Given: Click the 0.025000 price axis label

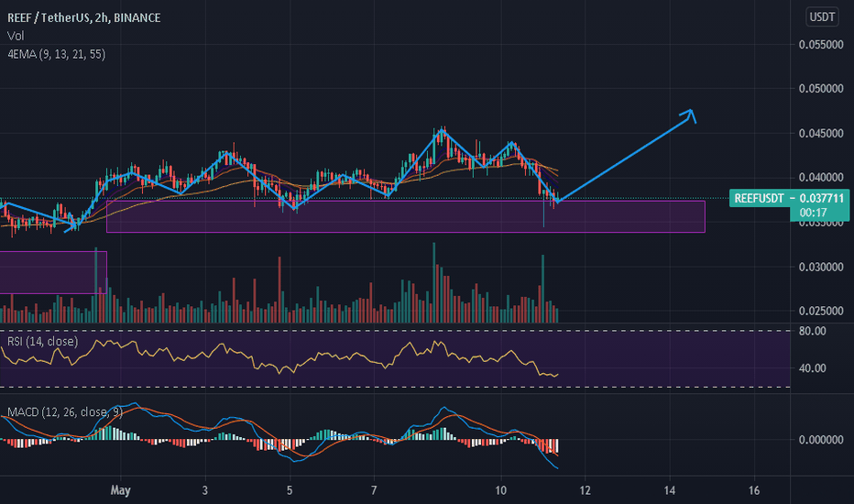Looking at the screenshot, I should [821, 312].
